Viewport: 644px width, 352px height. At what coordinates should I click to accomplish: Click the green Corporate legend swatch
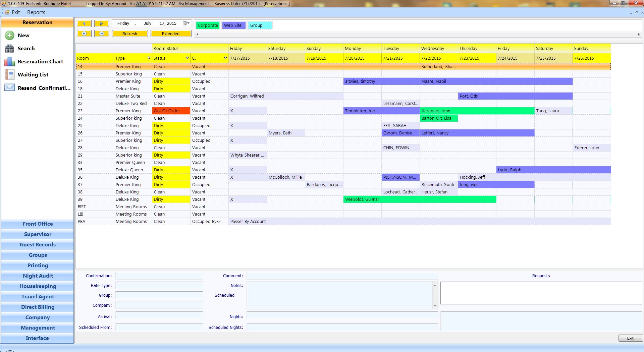pos(208,25)
